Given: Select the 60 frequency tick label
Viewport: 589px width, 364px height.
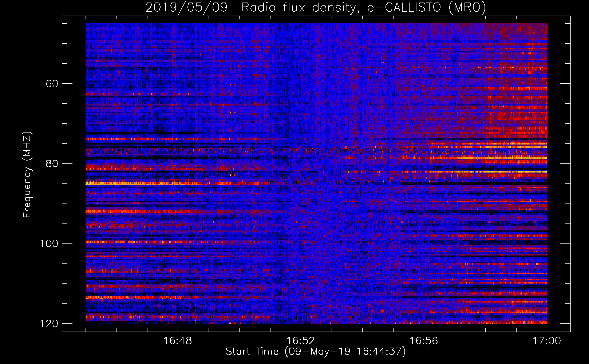Looking at the screenshot, I should [52, 84].
